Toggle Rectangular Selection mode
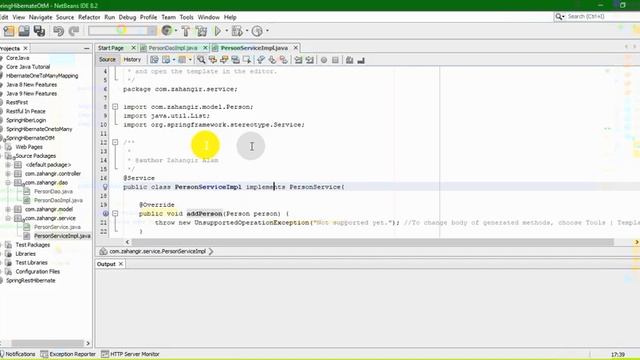 coord(247,60)
